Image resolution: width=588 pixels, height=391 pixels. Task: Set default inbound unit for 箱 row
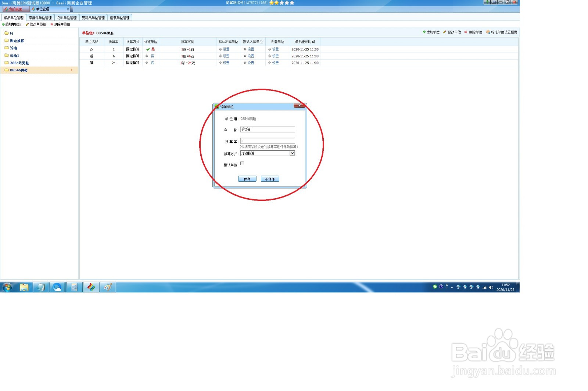click(x=249, y=63)
